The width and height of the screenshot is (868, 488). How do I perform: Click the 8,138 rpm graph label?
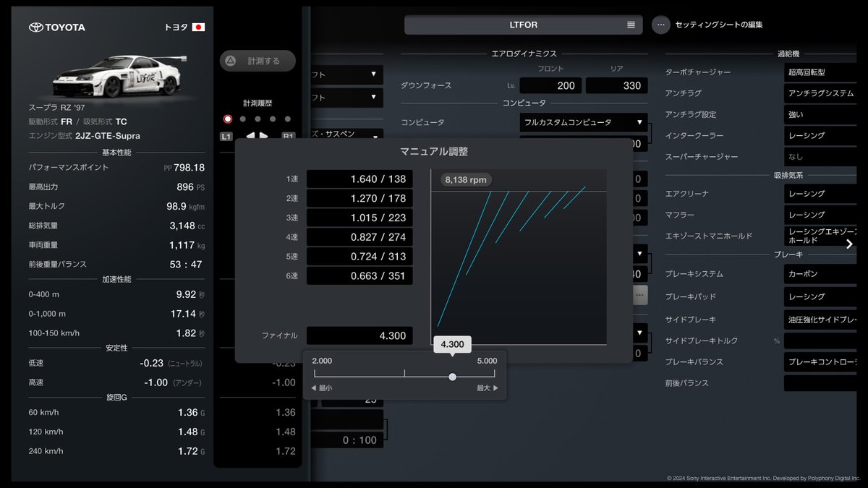pyautogui.click(x=467, y=179)
